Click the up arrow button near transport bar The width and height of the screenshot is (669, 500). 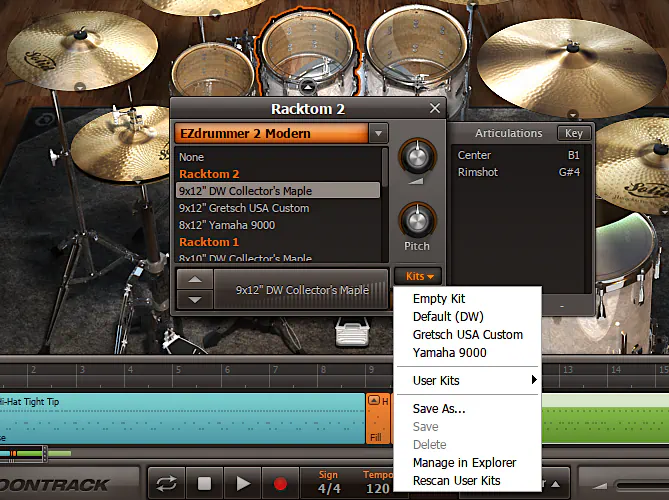[556, 484]
